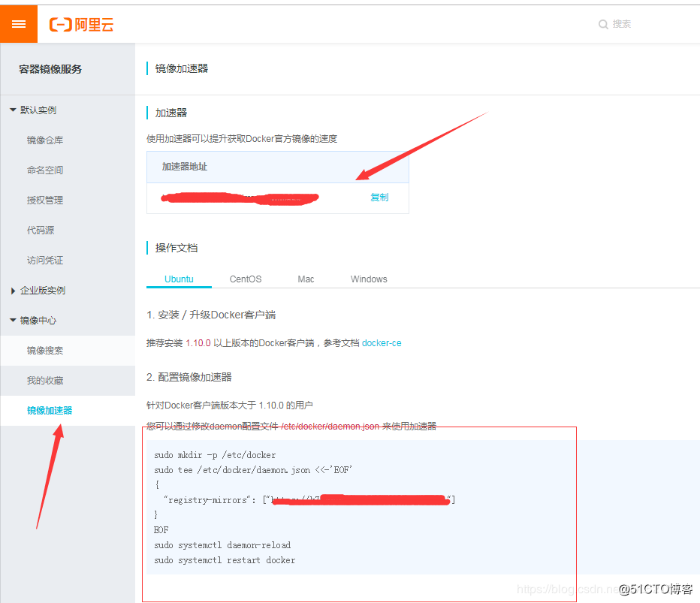Click the 操作文档 section heading
700x603 pixels.
pos(177,248)
